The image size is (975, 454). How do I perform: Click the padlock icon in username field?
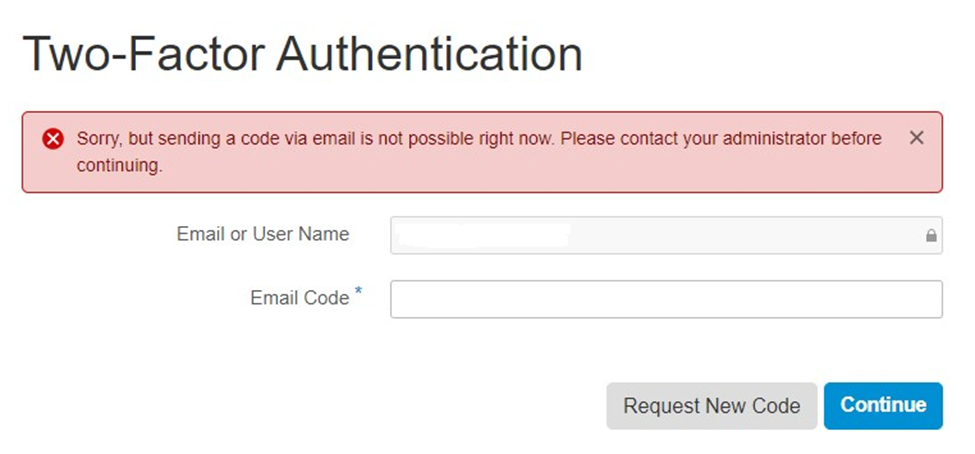pyautogui.click(x=931, y=236)
